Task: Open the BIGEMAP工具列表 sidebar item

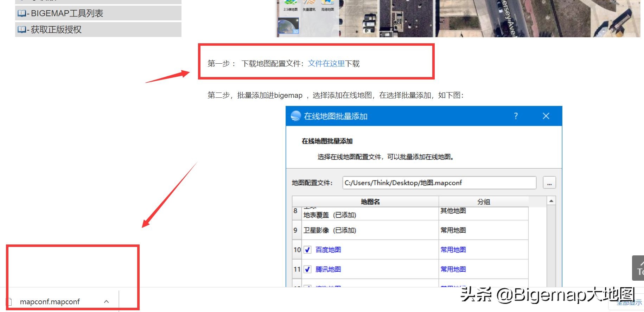Action: click(67, 13)
